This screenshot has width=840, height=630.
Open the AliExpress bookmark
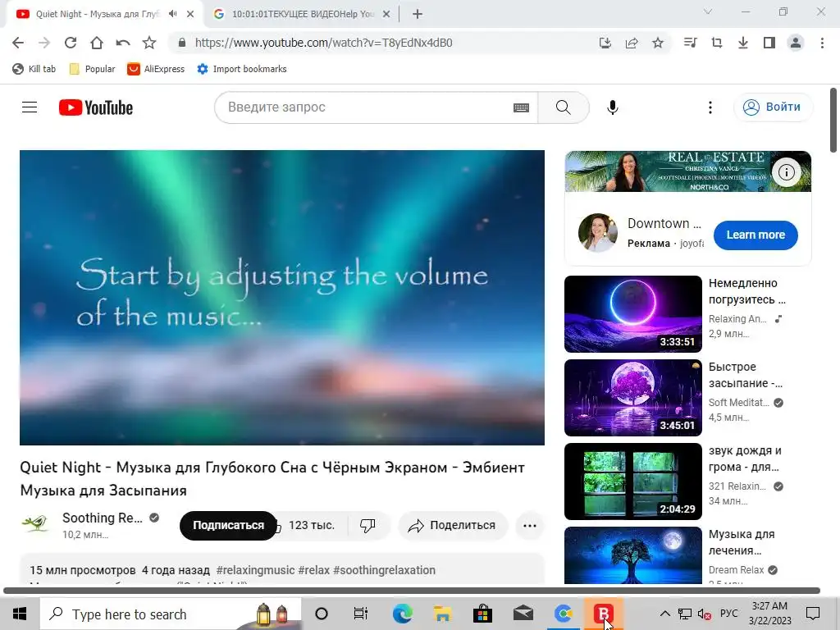click(156, 69)
